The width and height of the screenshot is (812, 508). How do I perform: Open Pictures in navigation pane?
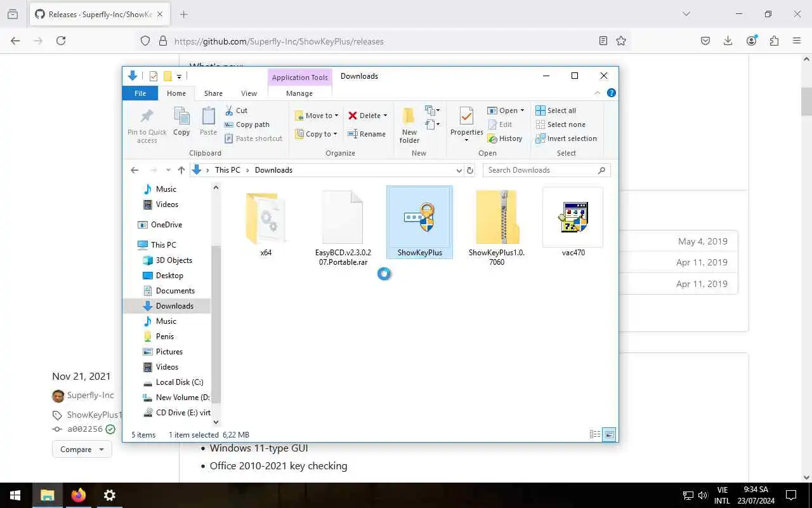(x=169, y=352)
